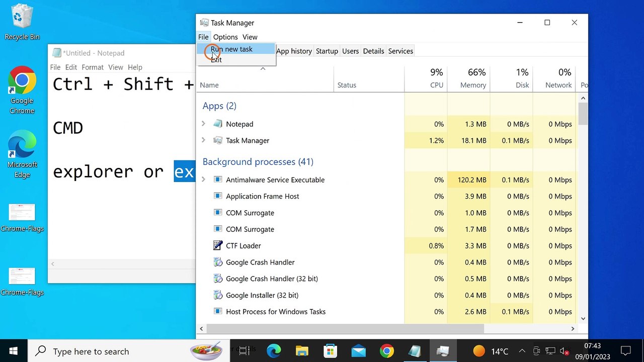This screenshot has height=362, width=644.
Task: Switch to Task Manager via taskbar icon
Action: click(443, 351)
